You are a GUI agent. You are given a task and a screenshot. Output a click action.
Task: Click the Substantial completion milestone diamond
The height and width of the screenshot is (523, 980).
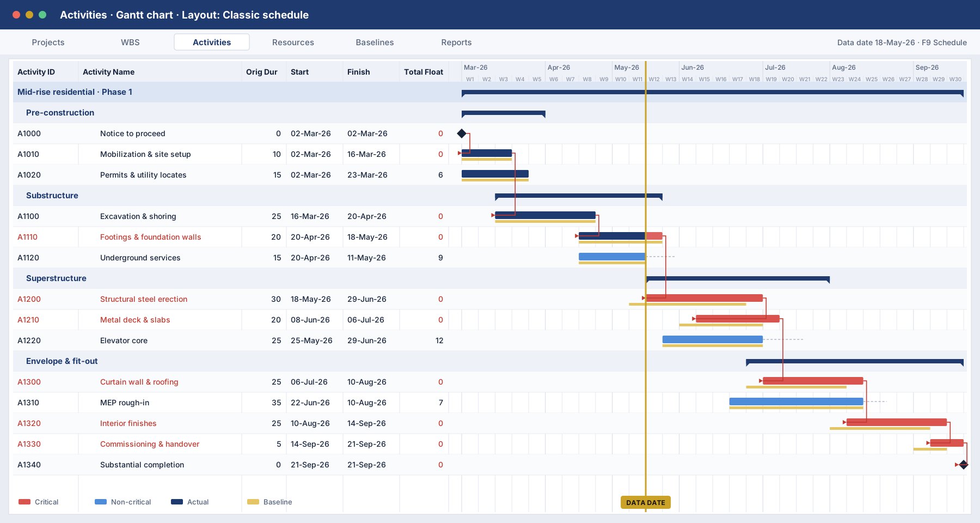coord(964,465)
